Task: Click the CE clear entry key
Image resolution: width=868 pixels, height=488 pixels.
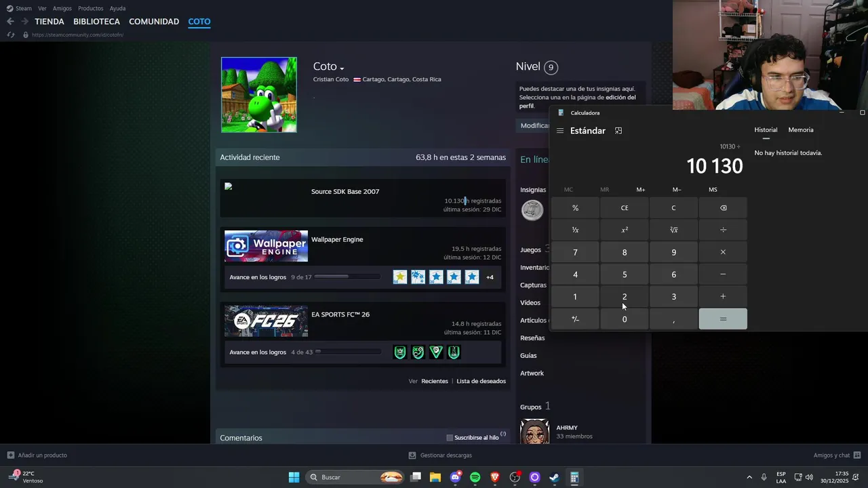Action: (625, 208)
